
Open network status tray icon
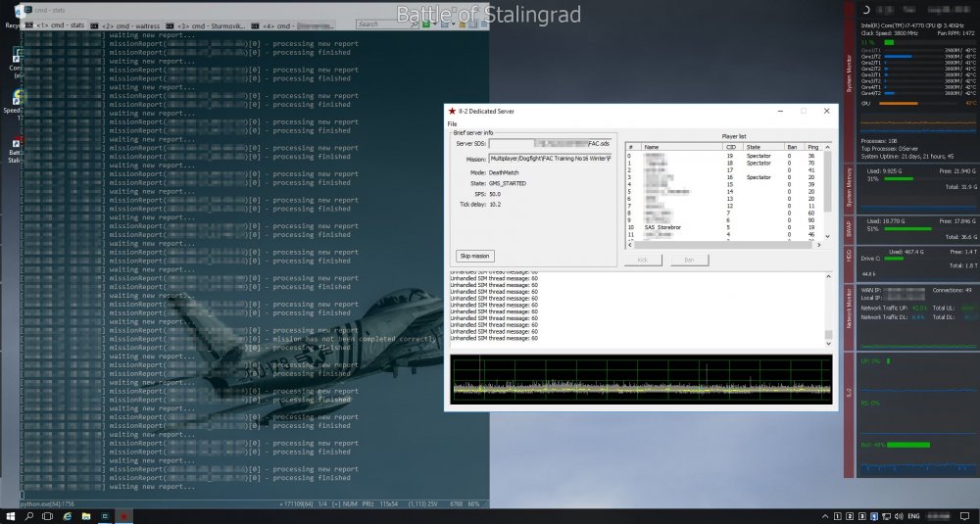point(887,516)
